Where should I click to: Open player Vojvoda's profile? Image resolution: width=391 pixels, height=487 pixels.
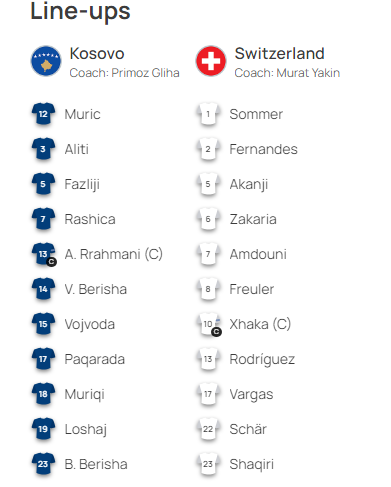pyautogui.click(x=90, y=324)
